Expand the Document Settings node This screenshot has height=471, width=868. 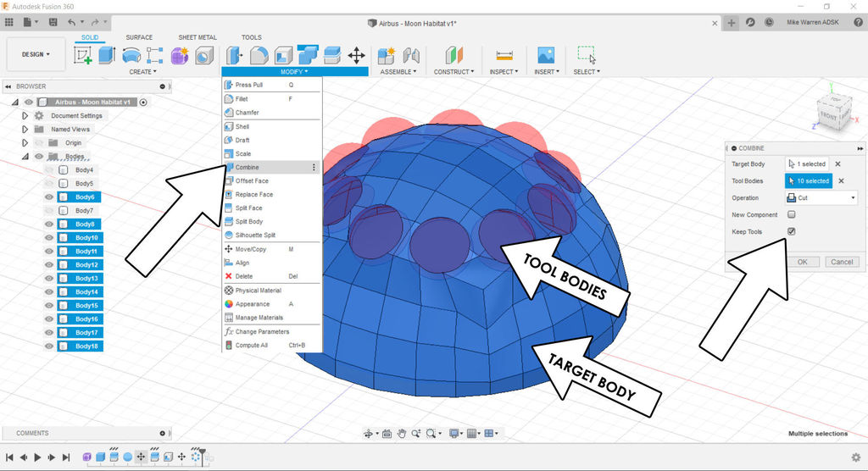[x=25, y=116]
